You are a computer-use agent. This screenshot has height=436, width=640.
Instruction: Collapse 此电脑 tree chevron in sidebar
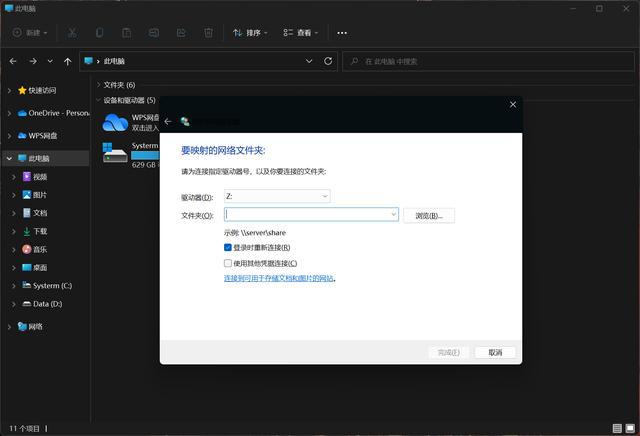pos(9,158)
